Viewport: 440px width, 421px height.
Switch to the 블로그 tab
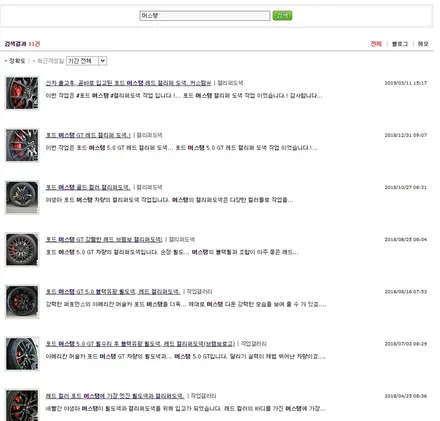pyautogui.click(x=400, y=44)
